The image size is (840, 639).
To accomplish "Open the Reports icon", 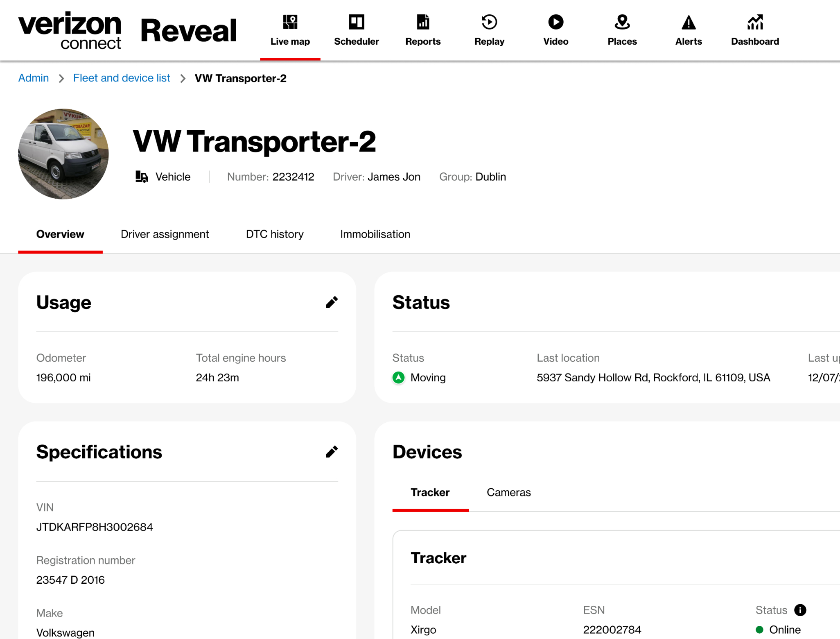I will click(423, 22).
